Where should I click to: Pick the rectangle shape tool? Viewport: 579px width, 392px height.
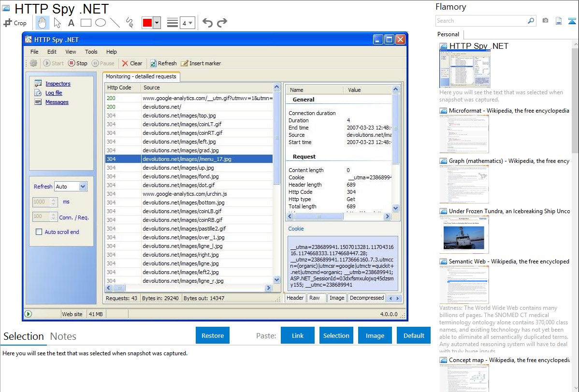[86, 23]
